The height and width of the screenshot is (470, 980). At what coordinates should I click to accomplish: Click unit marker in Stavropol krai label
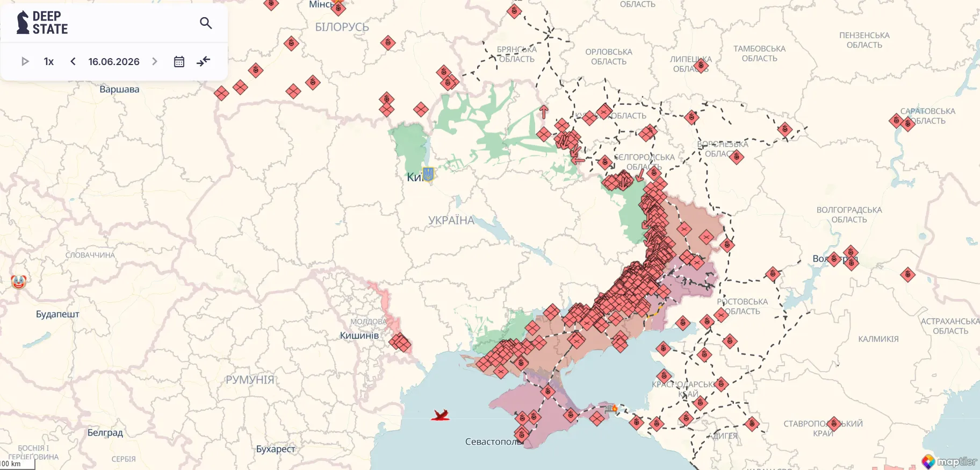(834, 423)
